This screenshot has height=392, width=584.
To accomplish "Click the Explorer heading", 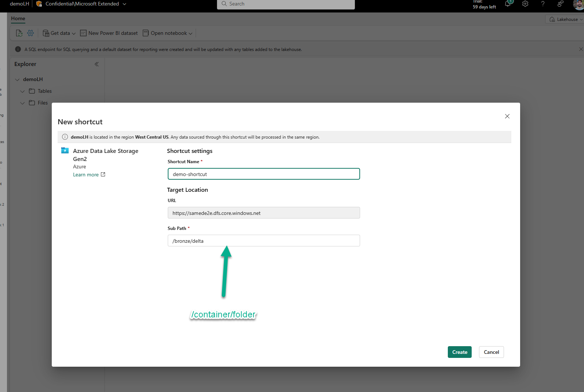I will (25, 64).
